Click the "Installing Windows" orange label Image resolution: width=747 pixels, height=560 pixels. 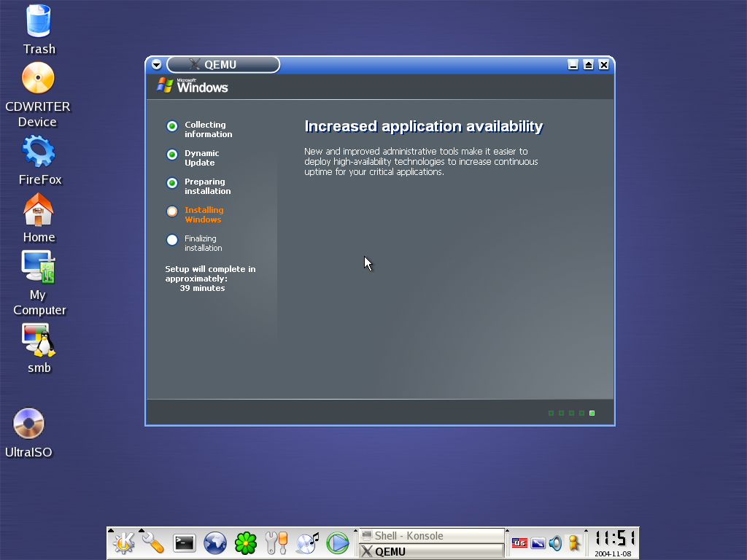204,215
